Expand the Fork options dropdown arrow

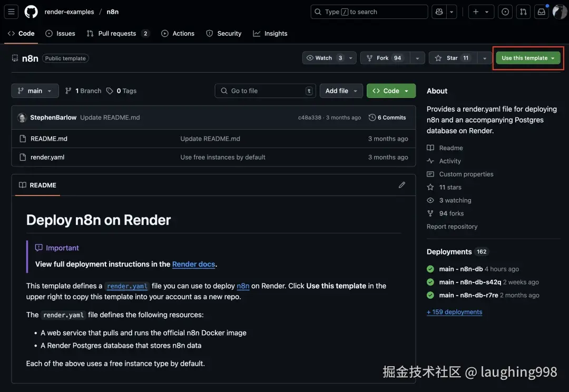click(417, 58)
